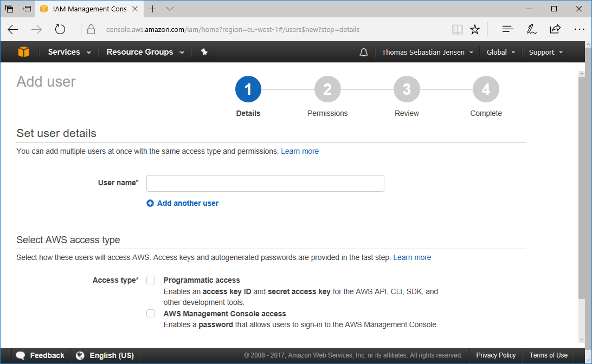Add page to favorites with star icon
Viewport: 592px width, 364px height.
pos(475,30)
